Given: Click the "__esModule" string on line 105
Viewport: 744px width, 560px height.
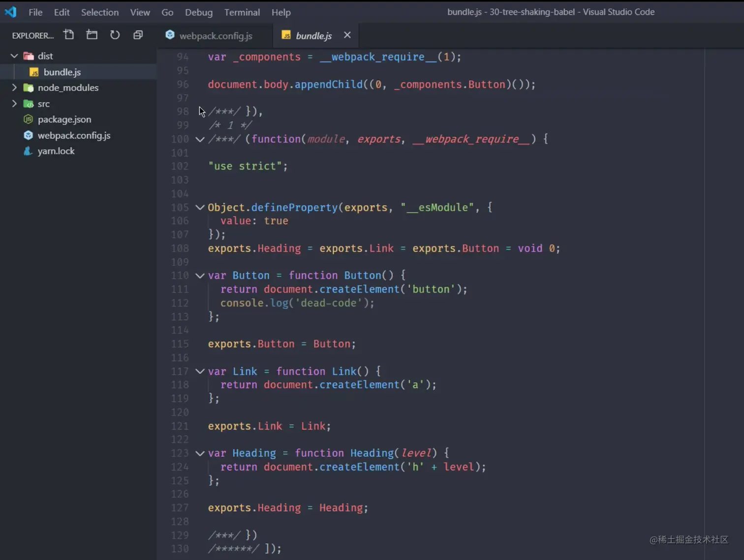Looking at the screenshot, I should click(x=437, y=207).
